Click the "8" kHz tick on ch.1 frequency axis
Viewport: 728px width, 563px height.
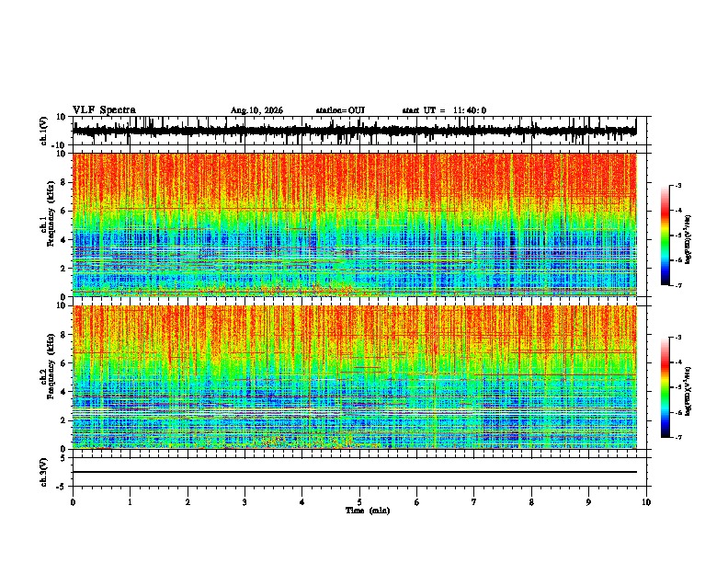63,182
